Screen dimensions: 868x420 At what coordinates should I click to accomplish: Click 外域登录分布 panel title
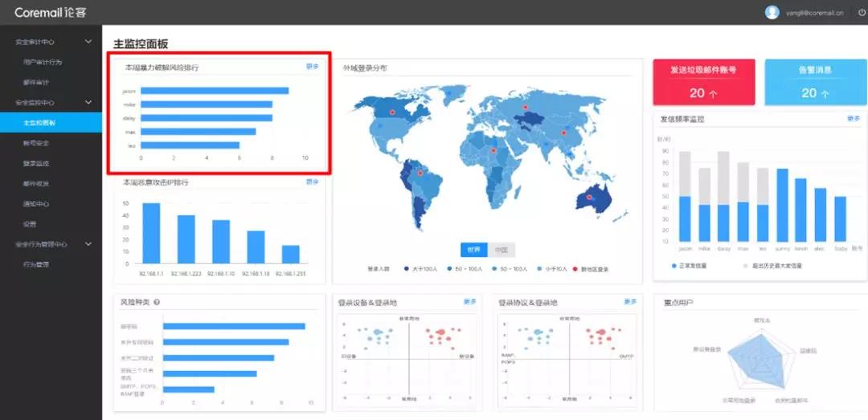[365, 68]
